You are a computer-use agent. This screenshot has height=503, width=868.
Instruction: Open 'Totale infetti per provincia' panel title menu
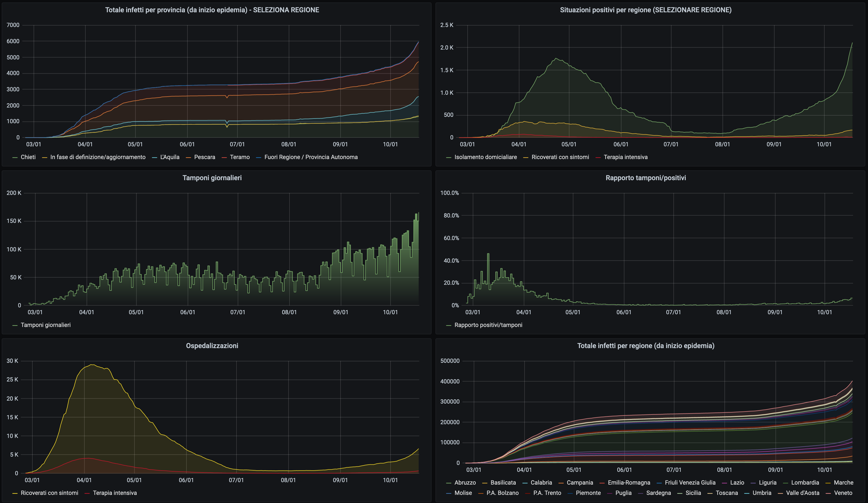(212, 10)
